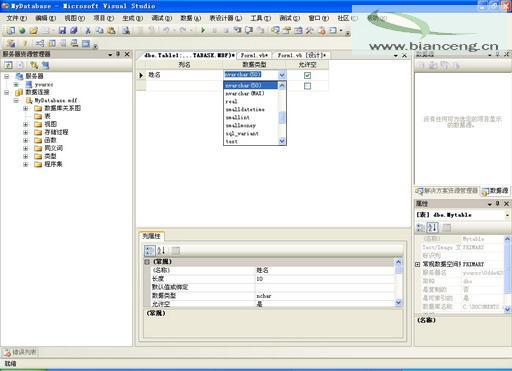Open the [表] dbo.Mytable object dropdown in Properties
This screenshot has height=371, width=512.
coord(507,215)
